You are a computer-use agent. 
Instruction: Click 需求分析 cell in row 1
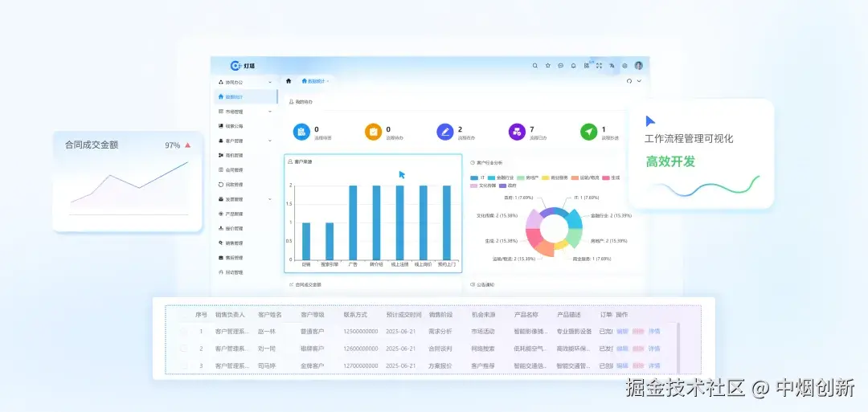440,331
